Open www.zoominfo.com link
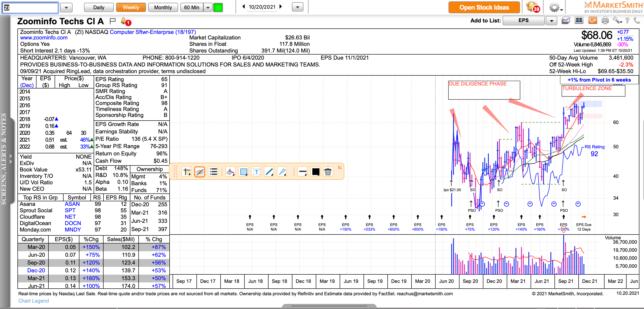The width and height of the screenshot is (644, 309). [x=44, y=38]
